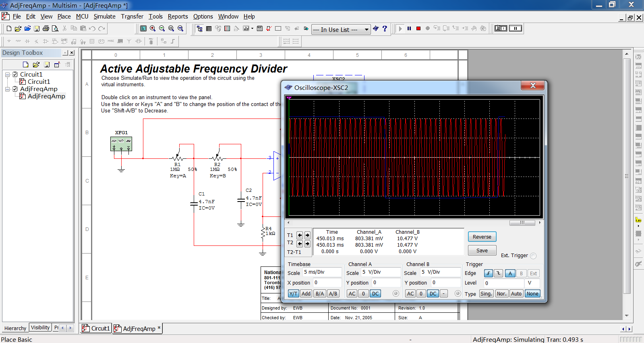Open the Simulate menu

(104, 17)
